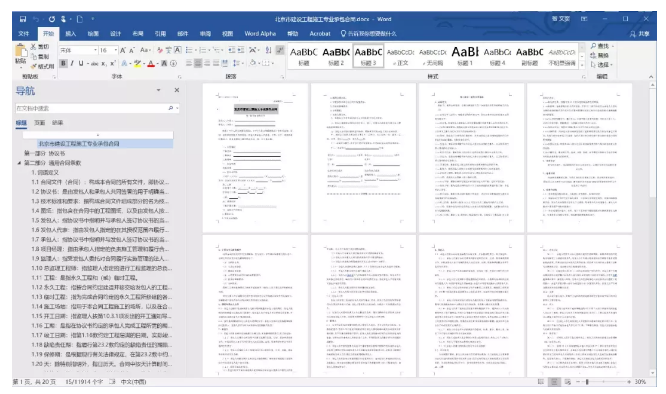
Task: Click the bullet list icon
Action: pos(189,50)
